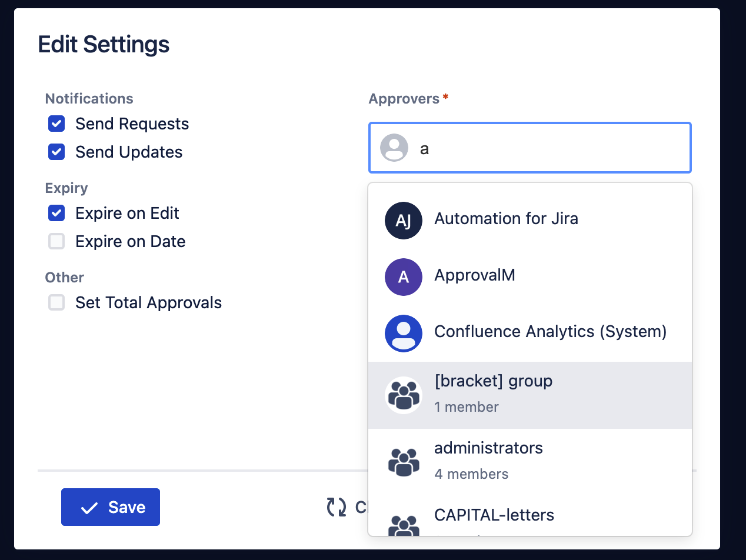Uncheck the Send Requests checkbox
The image size is (746, 560).
tap(56, 124)
